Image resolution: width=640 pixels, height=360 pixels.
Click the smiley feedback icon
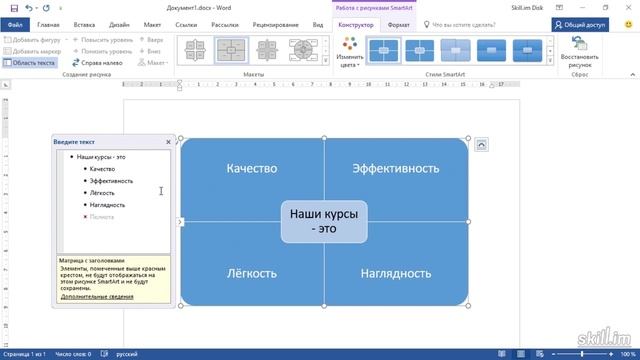[x=629, y=24]
